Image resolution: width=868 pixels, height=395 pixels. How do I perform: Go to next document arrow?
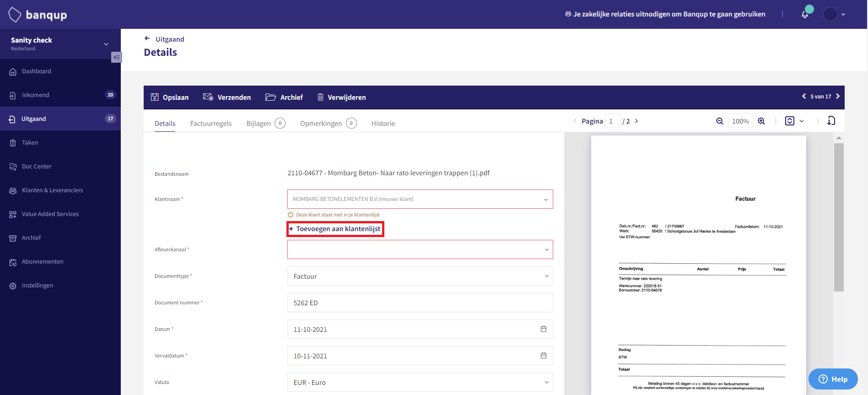click(x=838, y=96)
